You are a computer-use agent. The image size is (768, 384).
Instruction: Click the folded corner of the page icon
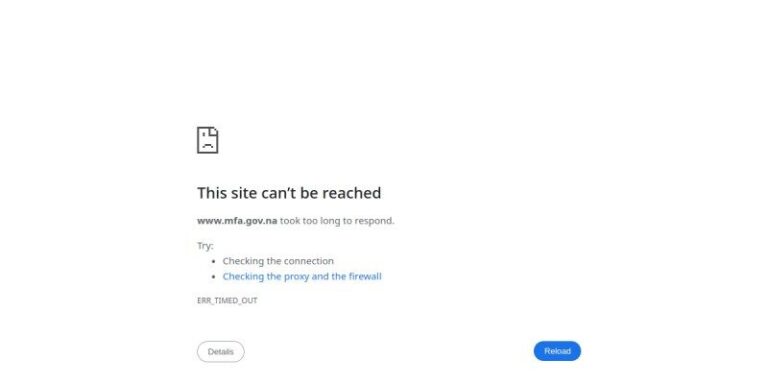pyautogui.click(x=215, y=130)
